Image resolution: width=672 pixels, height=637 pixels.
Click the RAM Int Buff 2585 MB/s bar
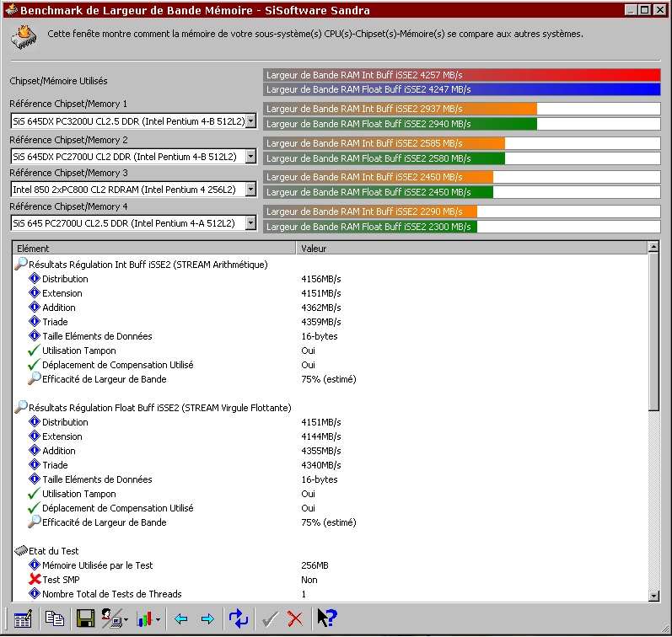tap(384, 143)
